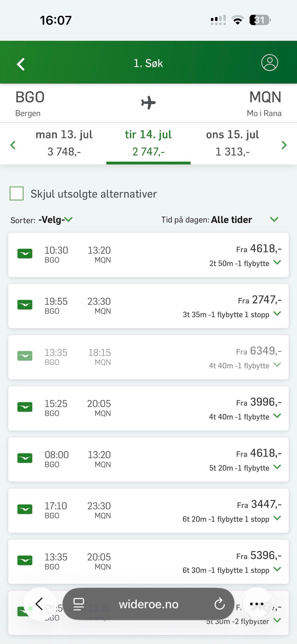The width and height of the screenshot is (297, 644).
Task: Expand details of 19:55 flight 2747,-
Action: pos(278,314)
